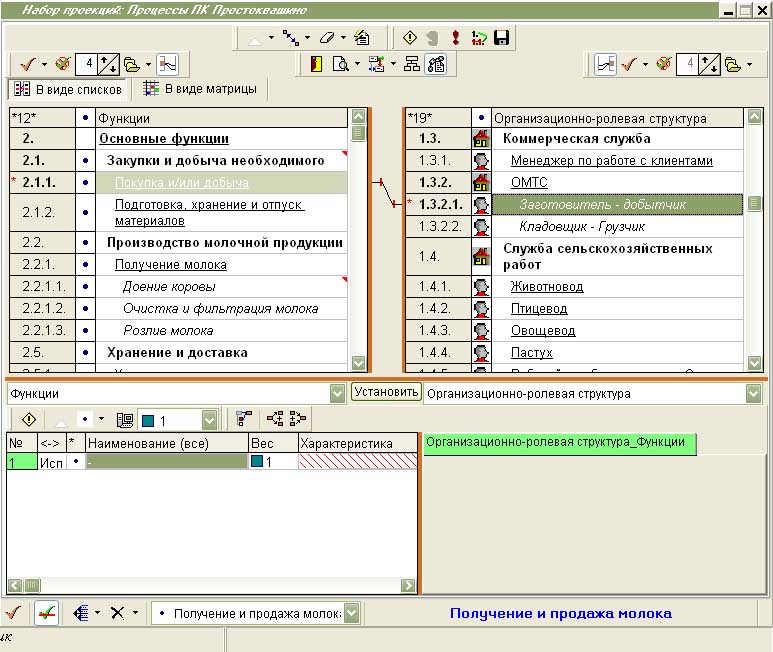The width and height of the screenshot is (773, 652).
Task: Click the blue left-arrow list icon at bottom
Action: tap(81, 613)
